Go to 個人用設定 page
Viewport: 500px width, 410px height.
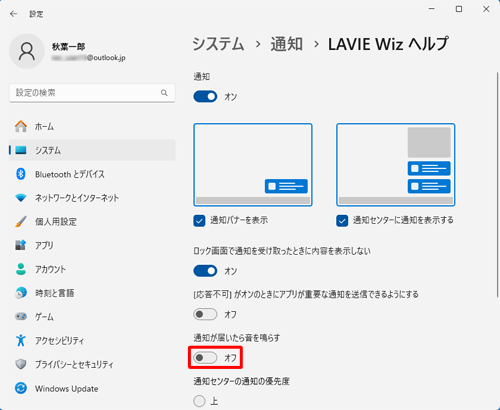pyautogui.click(x=92, y=221)
